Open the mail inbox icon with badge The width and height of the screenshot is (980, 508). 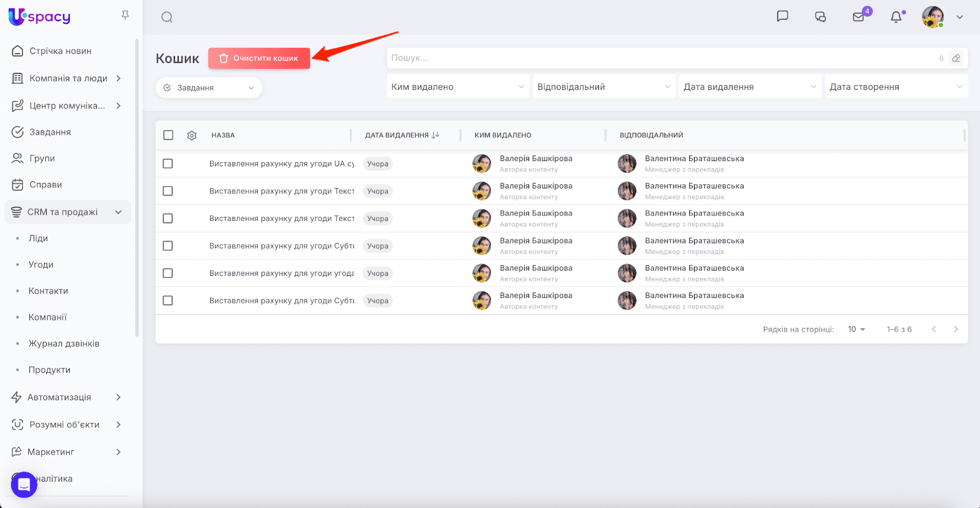click(859, 17)
